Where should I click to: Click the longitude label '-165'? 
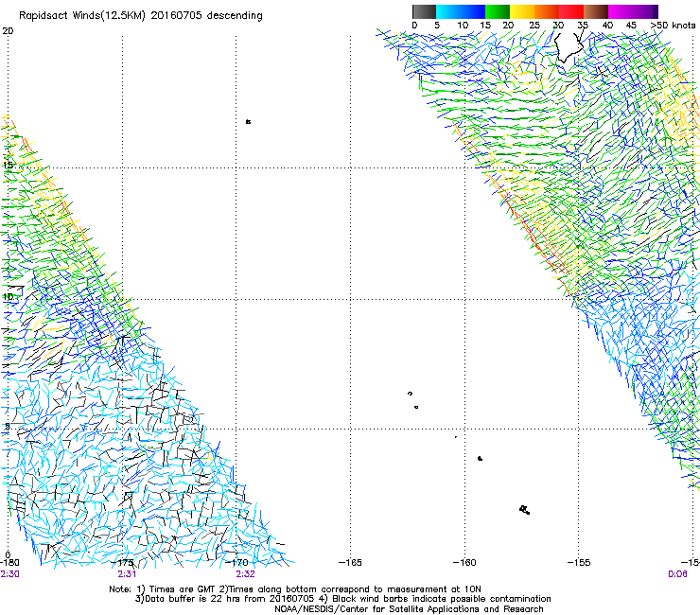[x=350, y=562]
